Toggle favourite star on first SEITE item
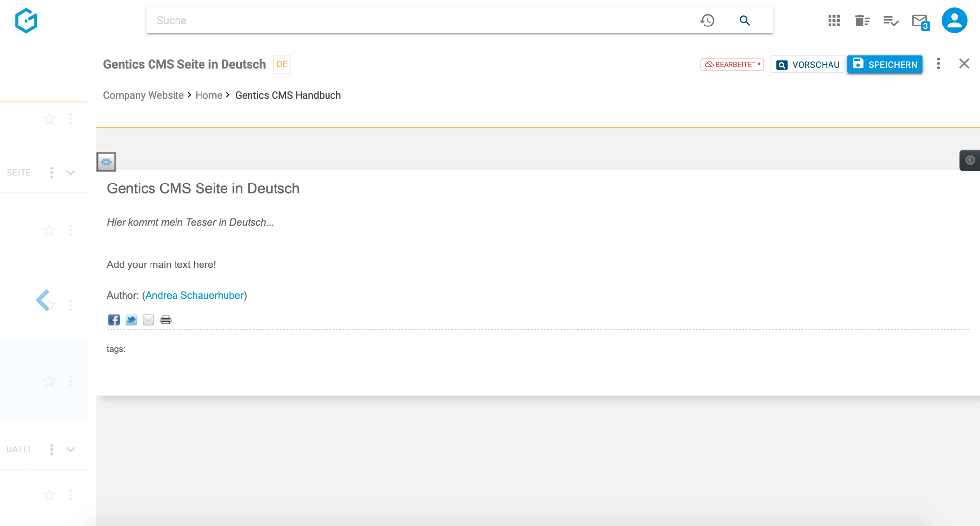 [49, 230]
